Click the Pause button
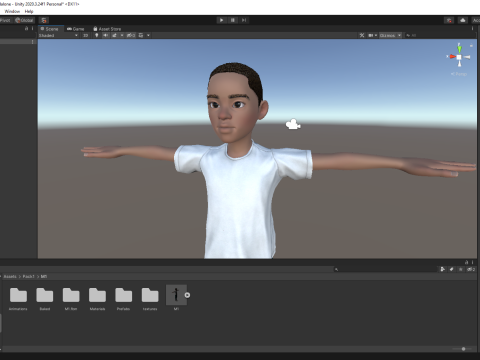Image resolution: width=480 pixels, height=360 pixels. tap(233, 20)
